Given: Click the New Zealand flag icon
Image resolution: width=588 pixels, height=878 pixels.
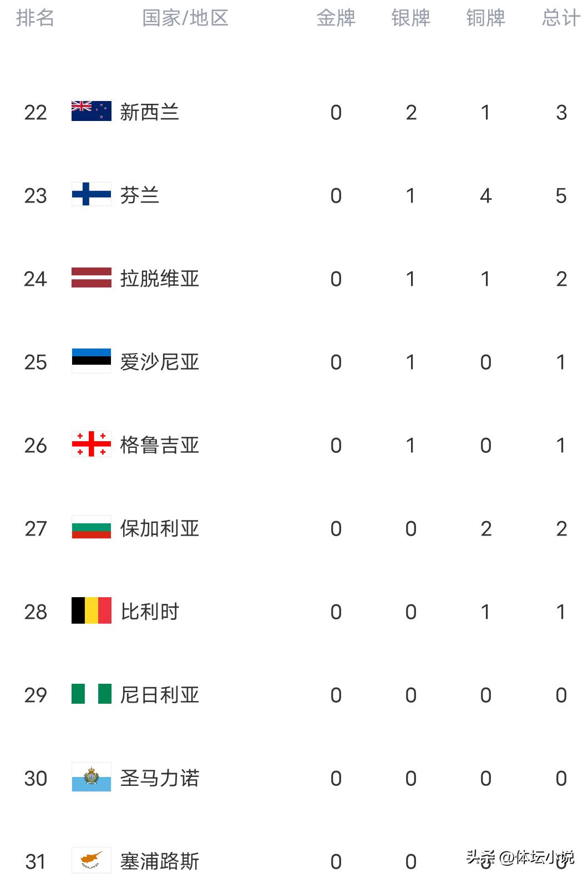Looking at the screenshot, I should 92,112.
